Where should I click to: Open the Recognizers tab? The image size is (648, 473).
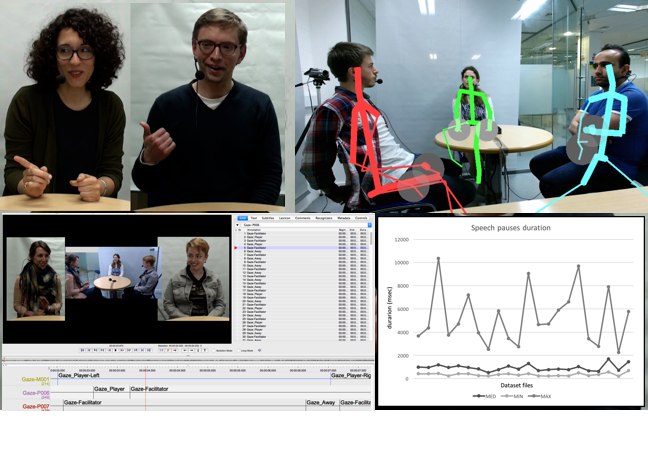click(x=324, y=218)
